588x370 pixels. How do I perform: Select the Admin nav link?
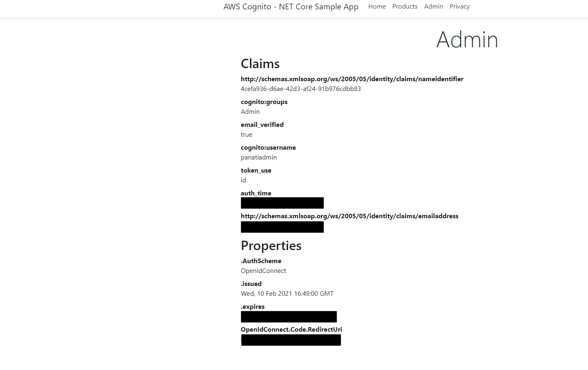pos(433,7)
